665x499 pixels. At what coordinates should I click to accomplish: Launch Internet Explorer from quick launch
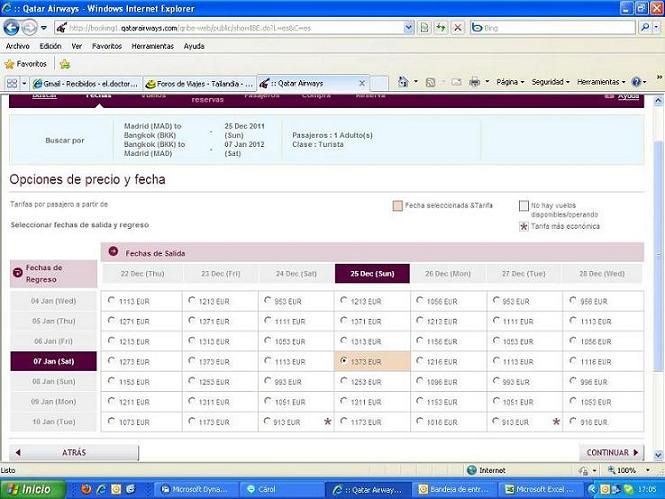[x=101, y=489]
